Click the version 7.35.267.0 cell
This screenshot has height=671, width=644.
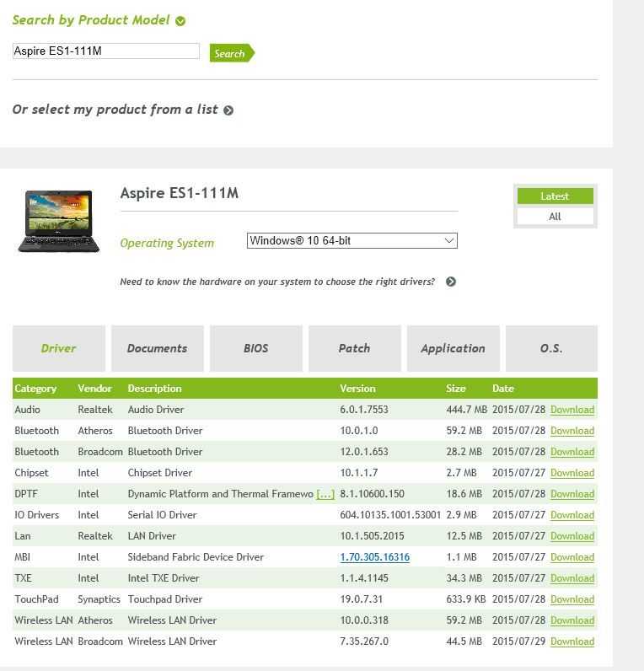364,641
